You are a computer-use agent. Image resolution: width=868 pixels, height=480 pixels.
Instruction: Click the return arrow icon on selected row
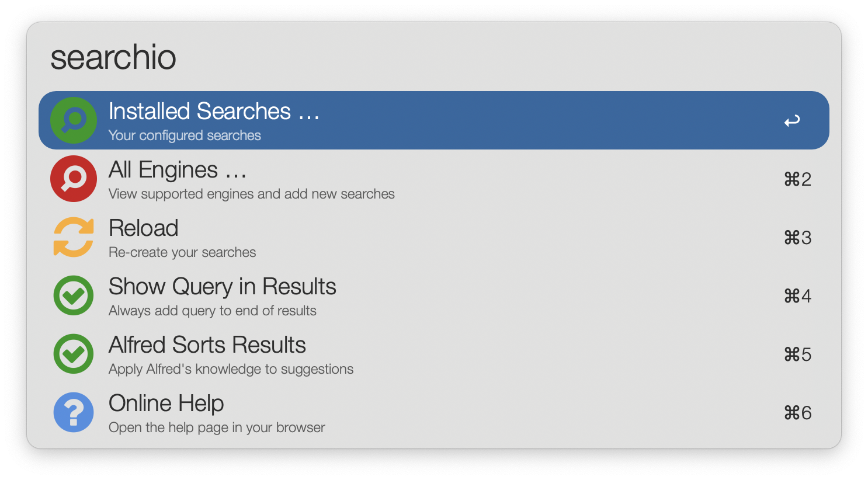coord(792,121)
